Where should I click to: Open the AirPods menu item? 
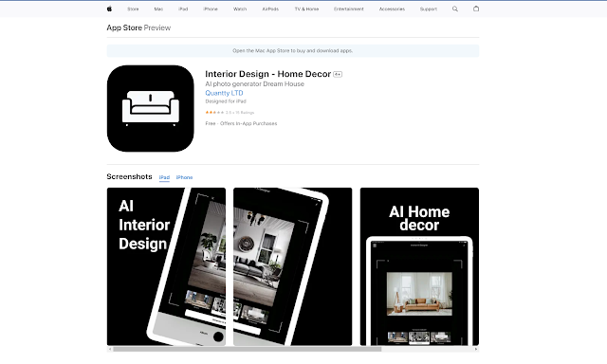(x=270, y=9)
